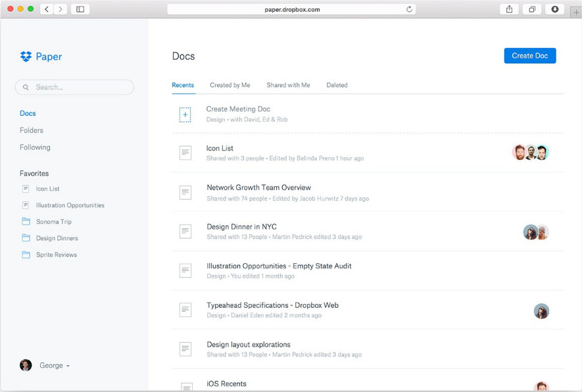
Task: Click 'Design • with David, Ed & Rob' text
Action: (x=247, y=120)
